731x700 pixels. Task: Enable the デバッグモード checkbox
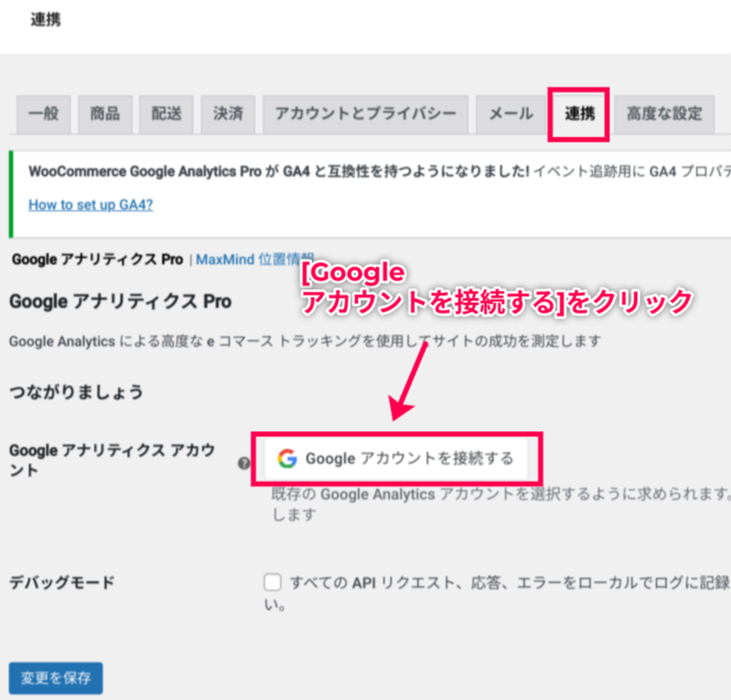tap(272, 582)
